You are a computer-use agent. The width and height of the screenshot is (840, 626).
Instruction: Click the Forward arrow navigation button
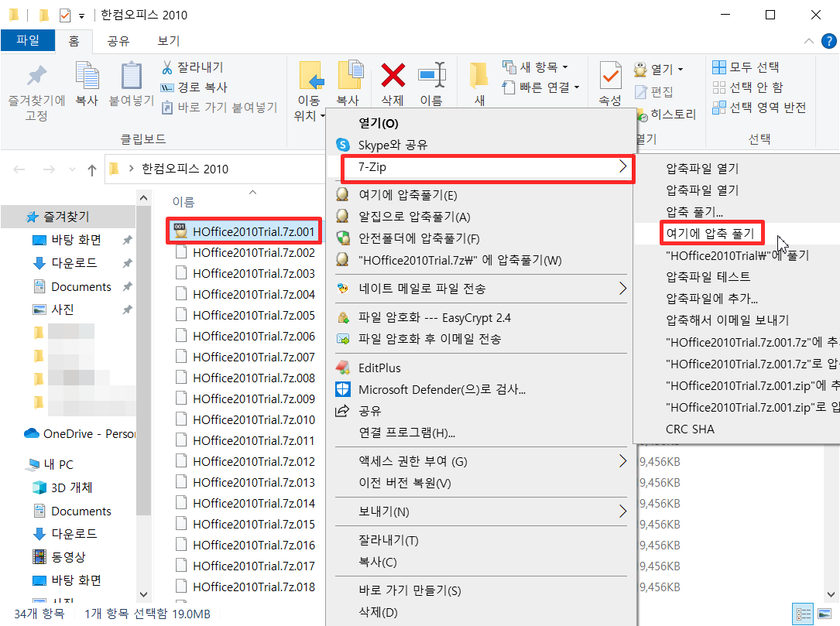click(x=49, y=169)
